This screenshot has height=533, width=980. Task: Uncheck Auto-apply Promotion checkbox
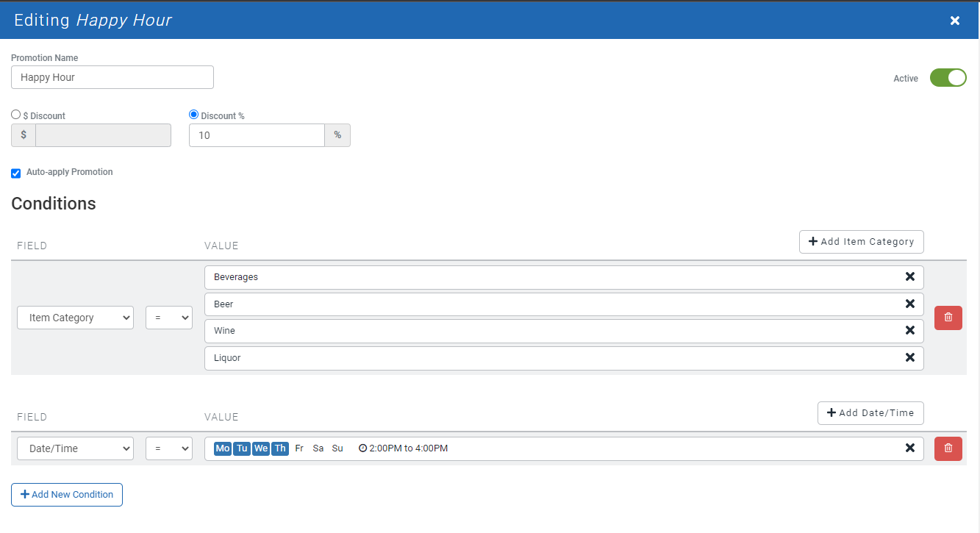pos(16,174)
